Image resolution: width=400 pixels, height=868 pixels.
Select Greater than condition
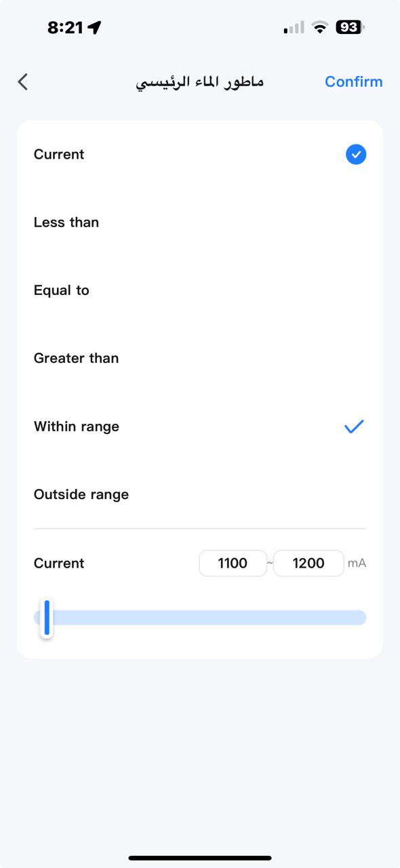(200, 358)
